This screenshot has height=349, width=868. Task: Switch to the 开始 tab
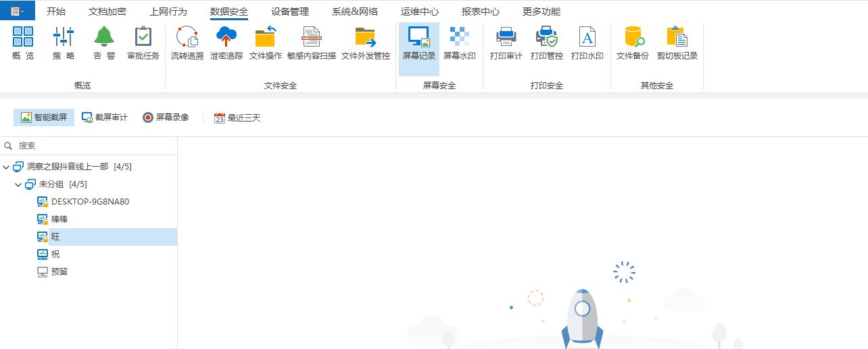[x=56, y=11]
